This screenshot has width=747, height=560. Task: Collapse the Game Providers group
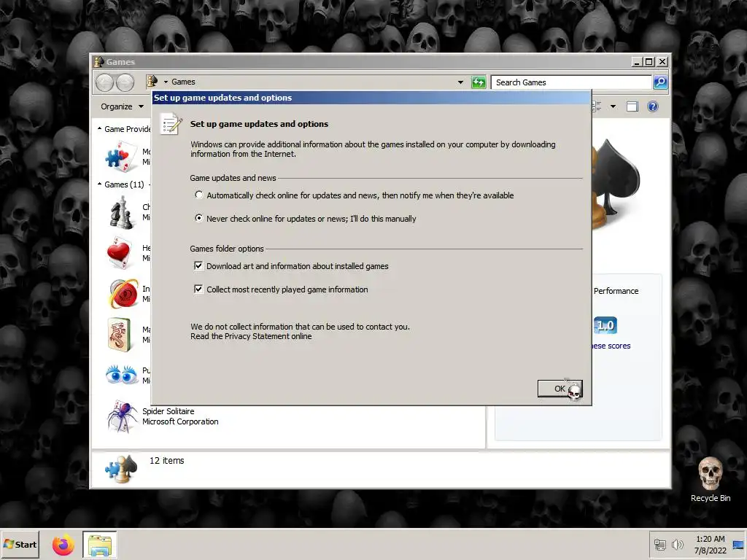pyautogui.click(x=99, y=128)
